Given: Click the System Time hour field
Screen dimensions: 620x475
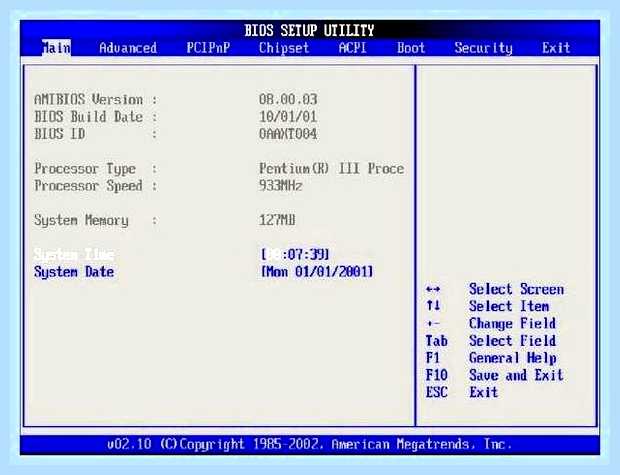Looking at the screenshot, I should coord(276,254).
